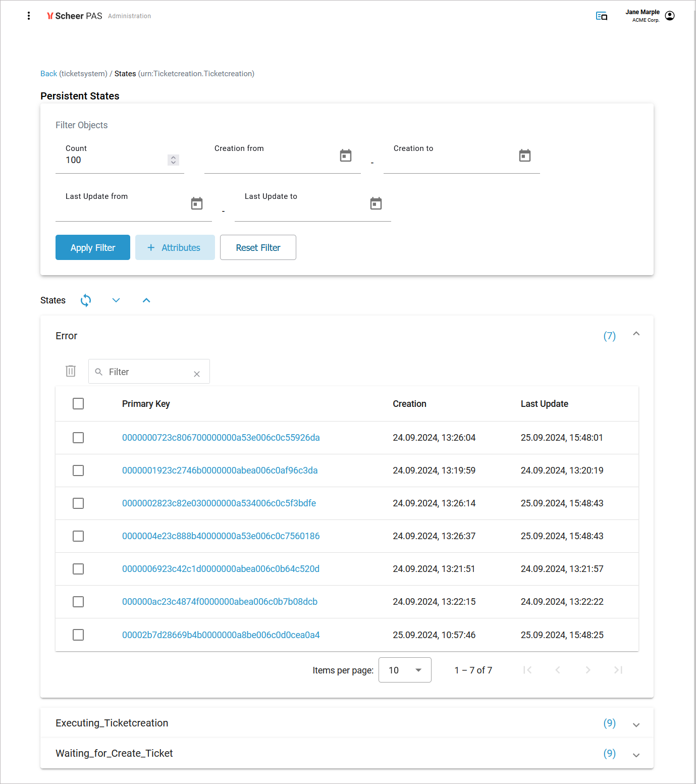Sort by Creation column header
This screenshot has height=784, width=696.
click(x=410, y=404)
